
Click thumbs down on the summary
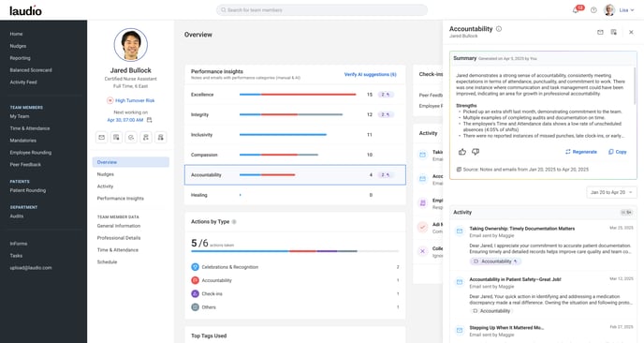tap(476, 152)
